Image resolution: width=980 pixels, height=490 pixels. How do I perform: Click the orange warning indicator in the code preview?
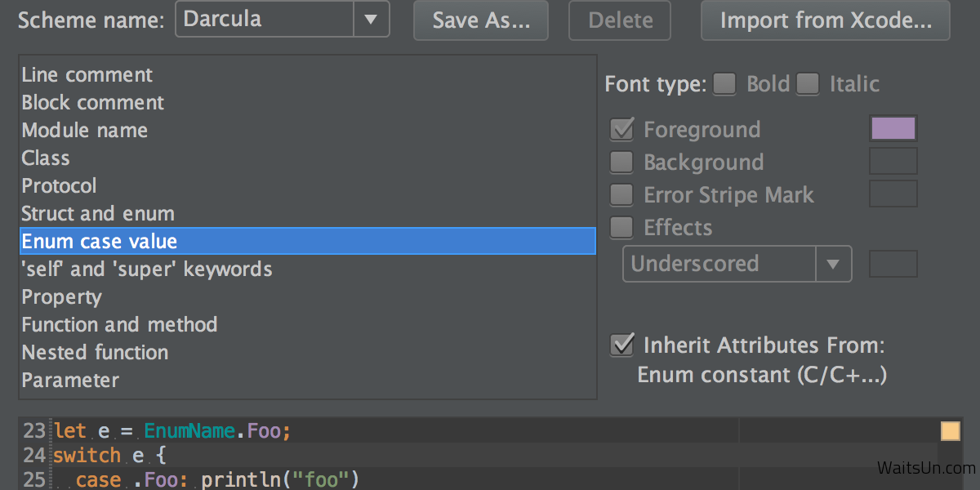950,431
